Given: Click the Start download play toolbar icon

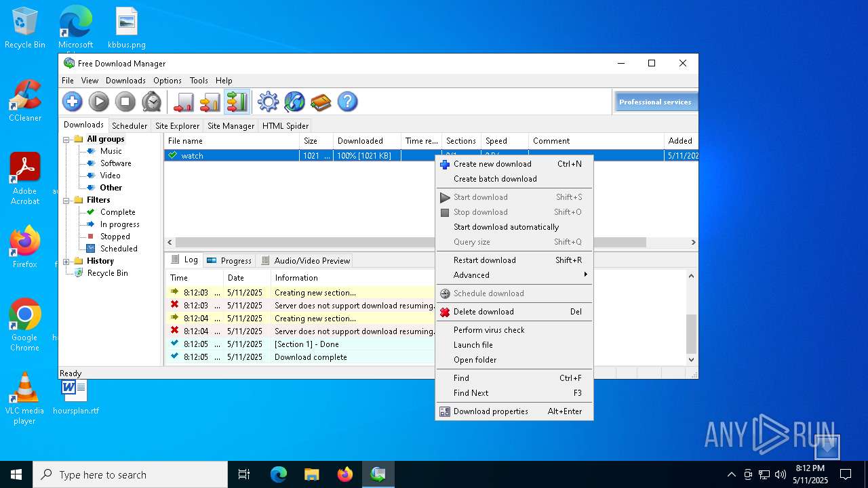Looking at the screenshot, I should point(99,102).
